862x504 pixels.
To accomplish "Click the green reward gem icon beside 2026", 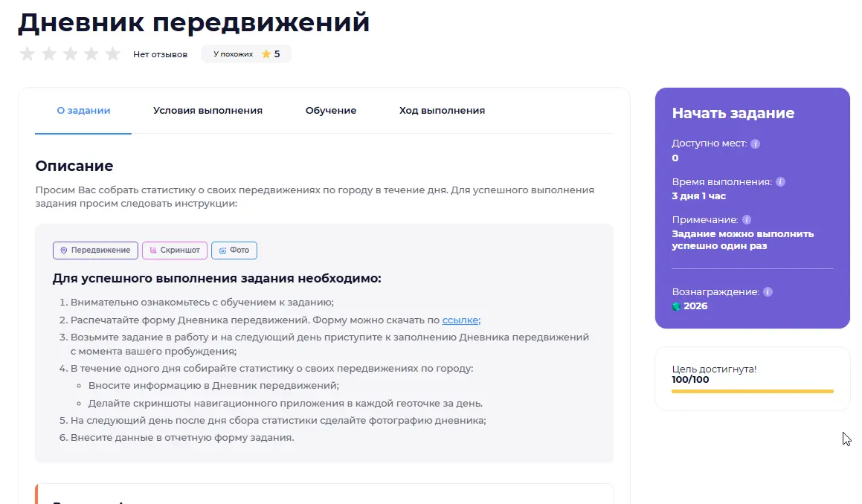I will (x=676, y=306).
